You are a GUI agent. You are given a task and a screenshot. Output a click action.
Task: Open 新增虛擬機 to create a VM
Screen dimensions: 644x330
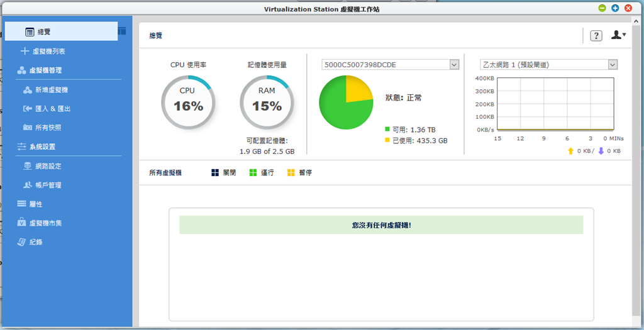(52, 90)
